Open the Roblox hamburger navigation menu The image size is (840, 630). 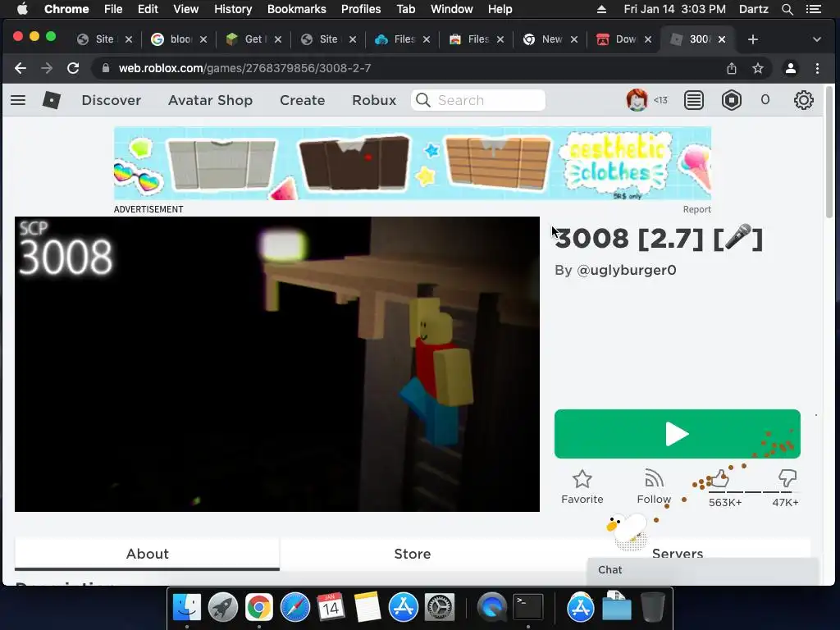(x=18, y=100)
